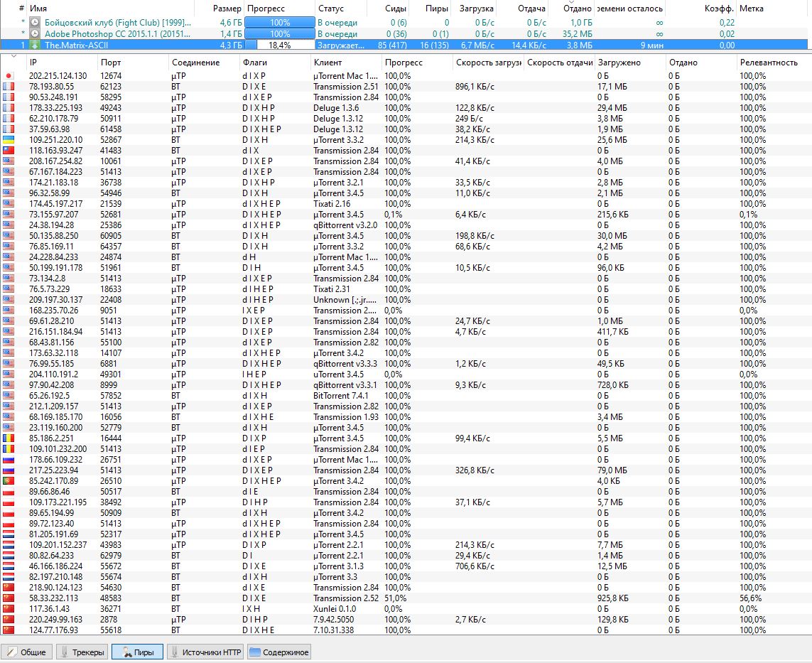Open the Общие tab
This screenshot has height=663, width=812.
[27, 652]
